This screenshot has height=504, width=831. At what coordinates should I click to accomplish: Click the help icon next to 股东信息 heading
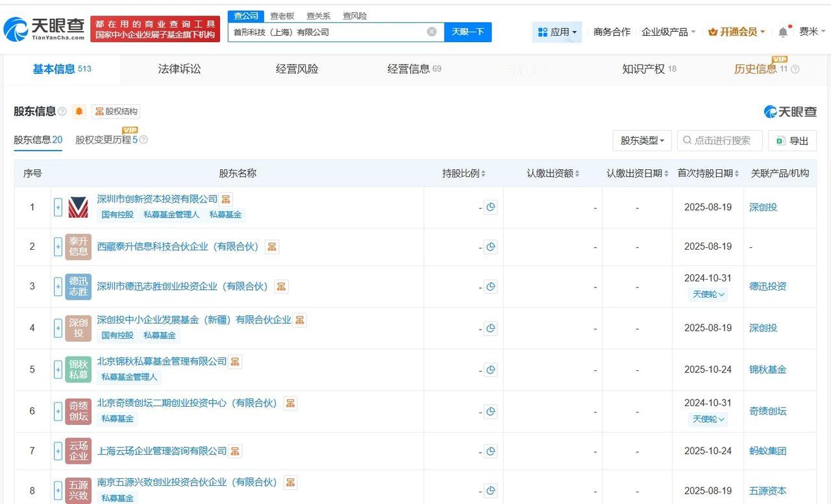coord(62,112)
